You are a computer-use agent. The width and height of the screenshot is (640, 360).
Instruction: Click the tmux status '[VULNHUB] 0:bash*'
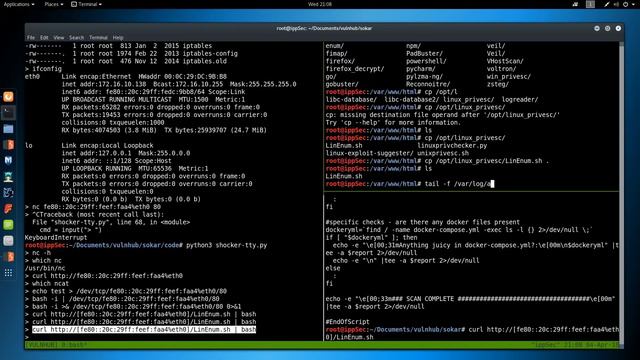[56, 345]
